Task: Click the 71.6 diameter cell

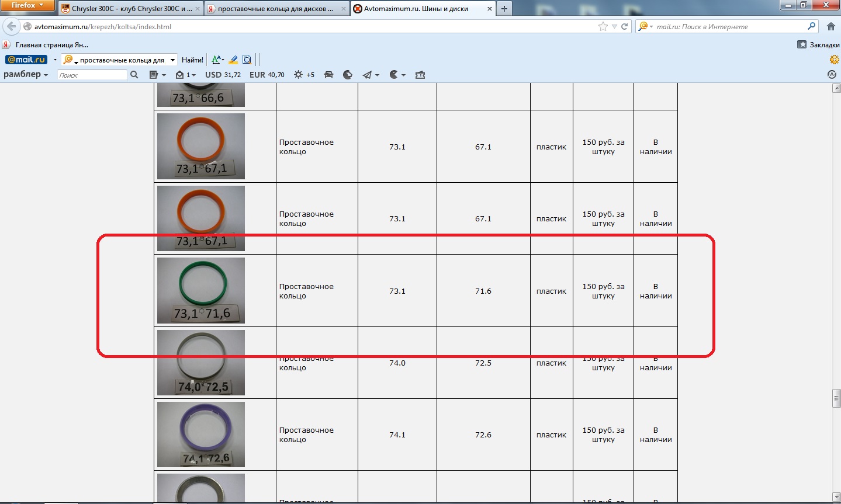Action: click(483, 291)
